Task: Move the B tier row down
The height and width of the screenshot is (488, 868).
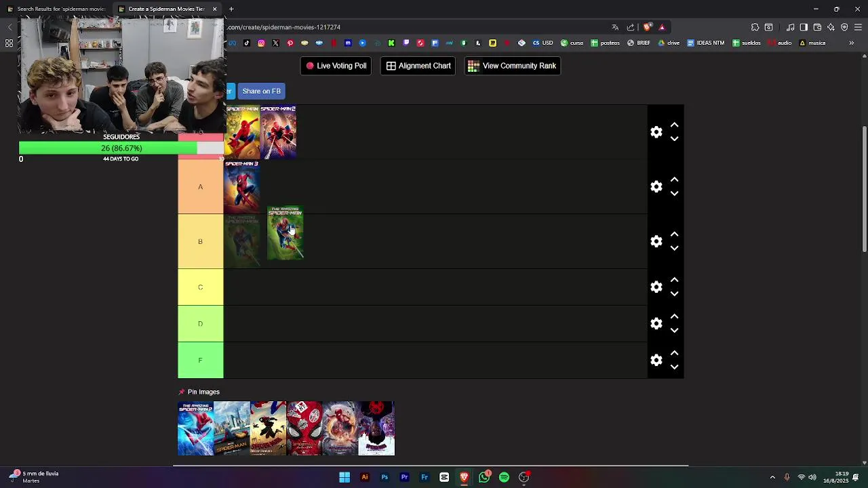Action: (674, 248)
